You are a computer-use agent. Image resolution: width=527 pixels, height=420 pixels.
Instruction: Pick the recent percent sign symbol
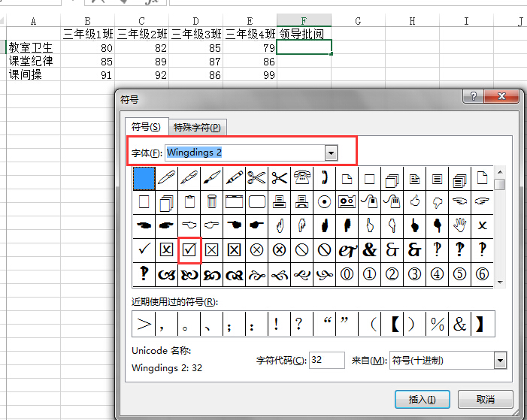(437, 324)
